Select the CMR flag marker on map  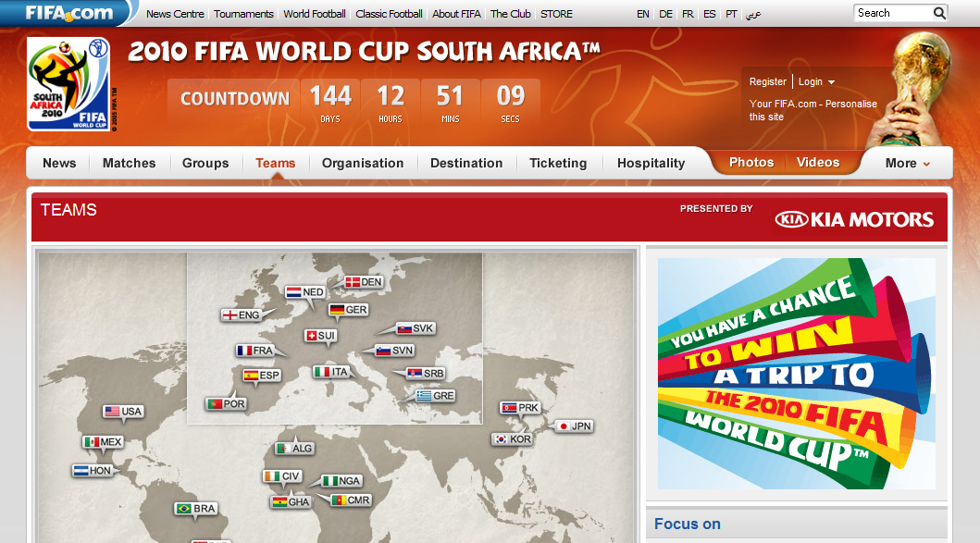click(x=352, y=500)
